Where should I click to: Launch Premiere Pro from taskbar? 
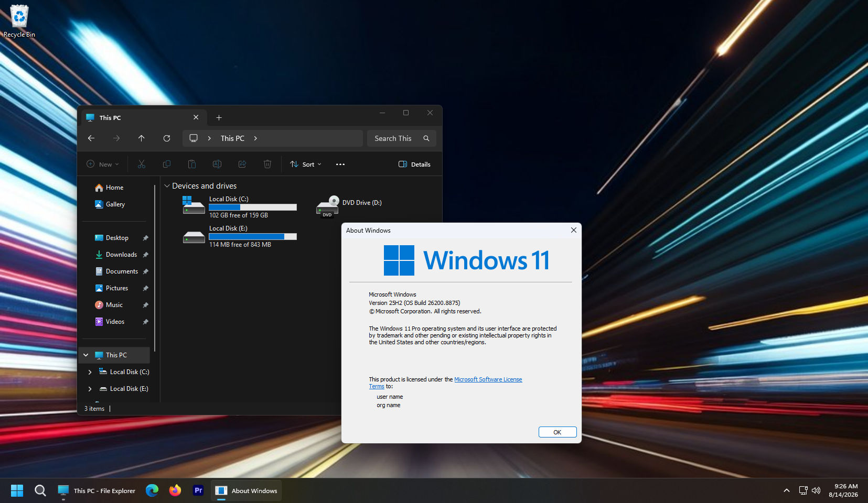[x=198, y=490]
